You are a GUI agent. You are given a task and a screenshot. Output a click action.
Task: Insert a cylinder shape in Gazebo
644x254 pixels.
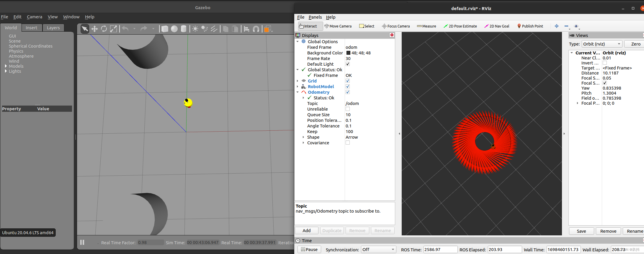(x=184, y=29)
